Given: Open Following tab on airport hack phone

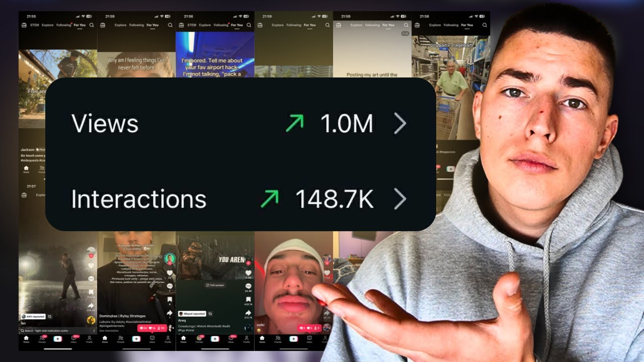Looking at the screenshot, I should coord(221,25).
